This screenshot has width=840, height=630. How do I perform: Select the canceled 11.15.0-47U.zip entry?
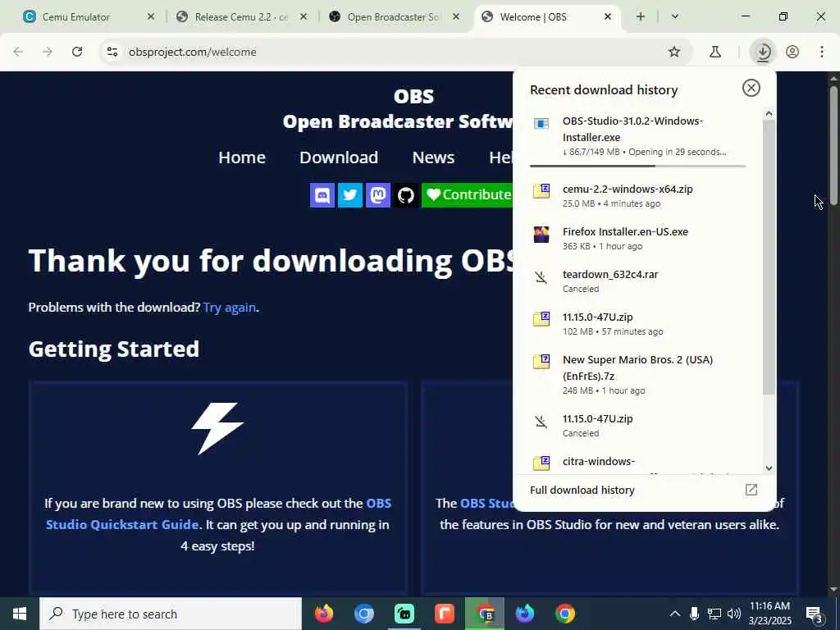(x=637, y=426)
